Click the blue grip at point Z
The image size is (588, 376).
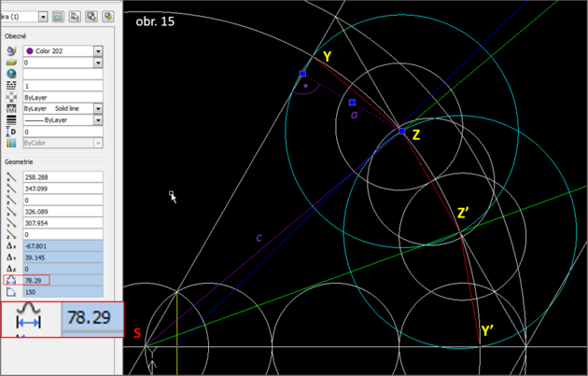tap(402, 132)
